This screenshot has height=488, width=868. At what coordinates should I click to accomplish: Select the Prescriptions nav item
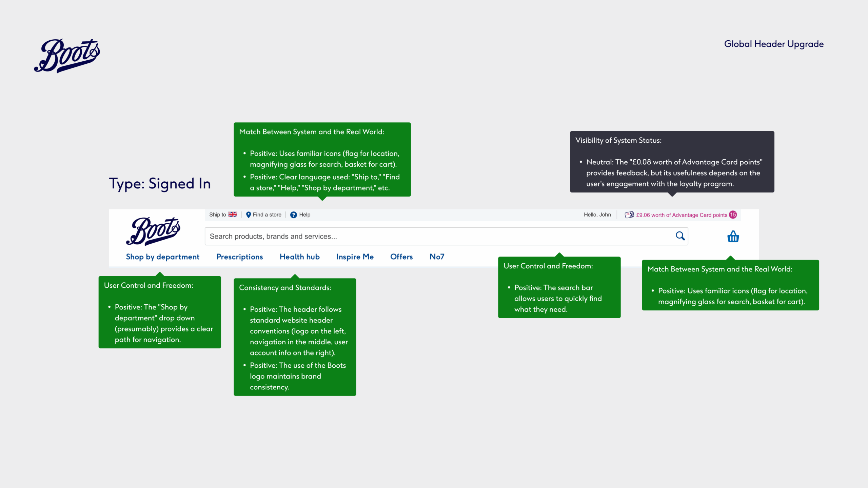point(239,257)
